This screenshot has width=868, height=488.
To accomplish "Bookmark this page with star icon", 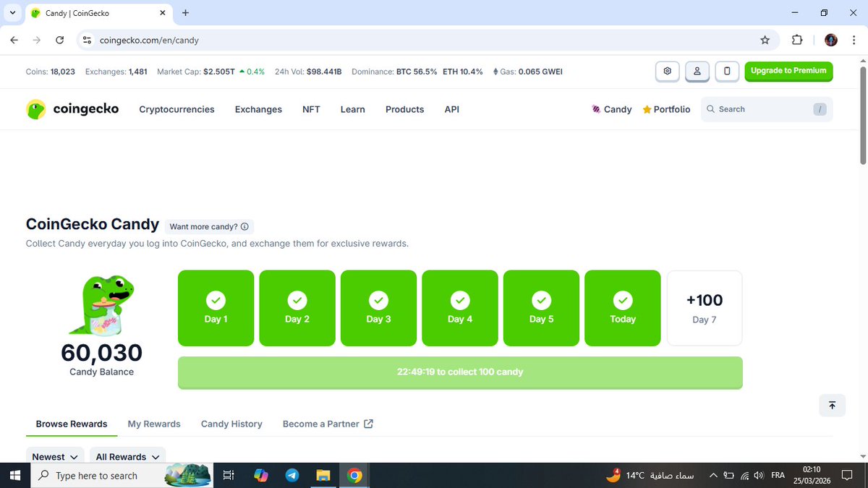I will tap(765, 40).
